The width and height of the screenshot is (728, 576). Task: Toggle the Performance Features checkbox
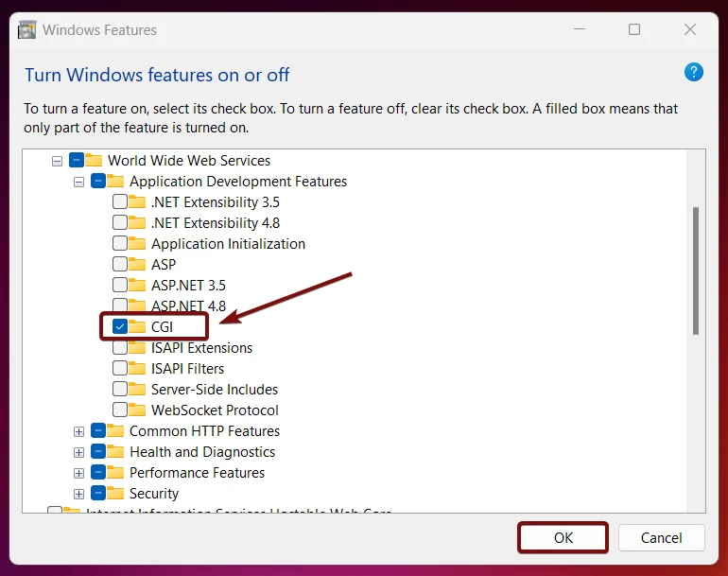tap(98, 472)
